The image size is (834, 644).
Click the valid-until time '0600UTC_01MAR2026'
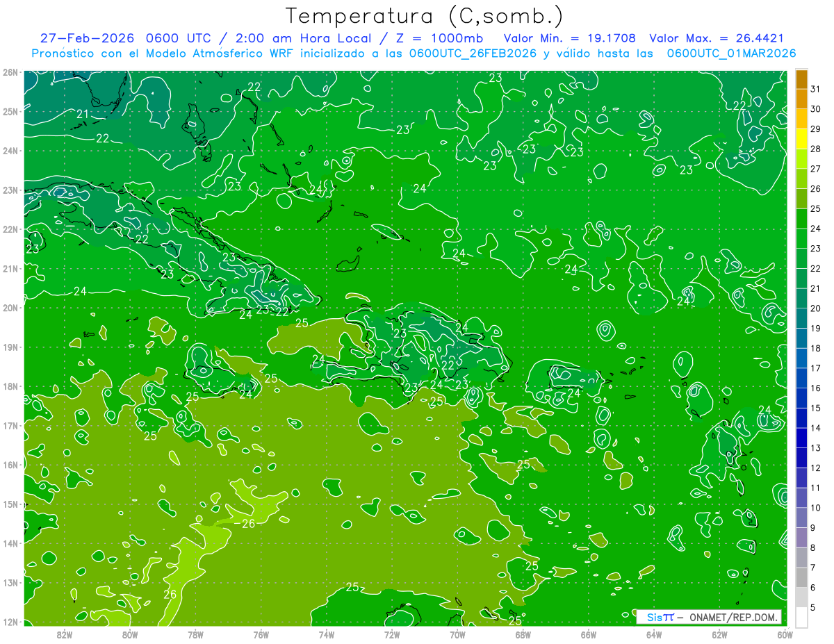pos(731,53)
